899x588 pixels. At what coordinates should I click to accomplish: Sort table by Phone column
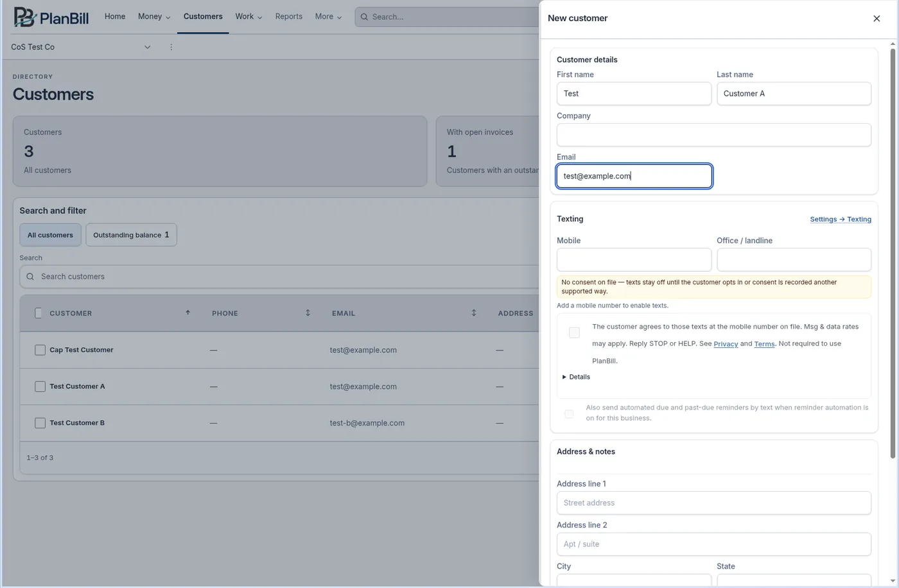click(x=308, y=313)
